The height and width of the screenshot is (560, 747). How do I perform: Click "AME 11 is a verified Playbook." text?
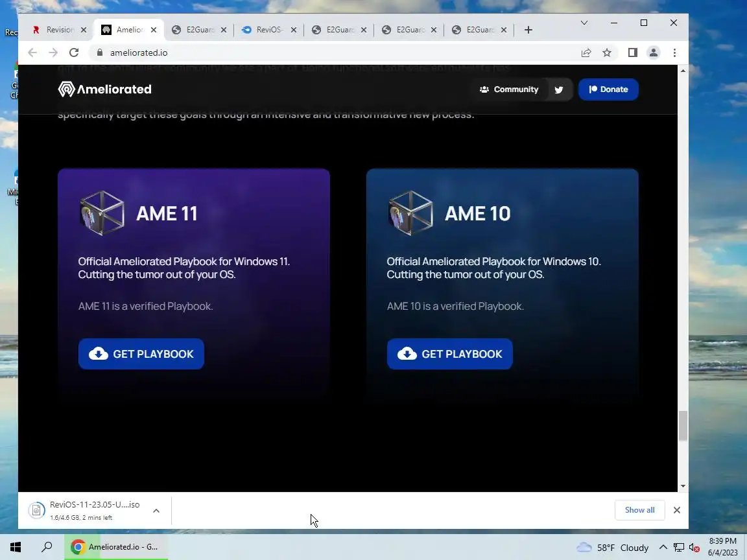pos(145,306)
